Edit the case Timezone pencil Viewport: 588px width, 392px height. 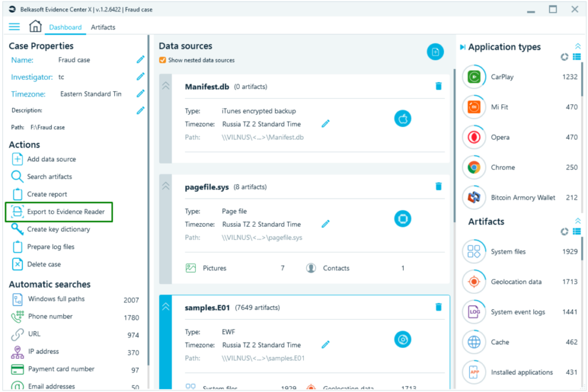pos(140,93)
